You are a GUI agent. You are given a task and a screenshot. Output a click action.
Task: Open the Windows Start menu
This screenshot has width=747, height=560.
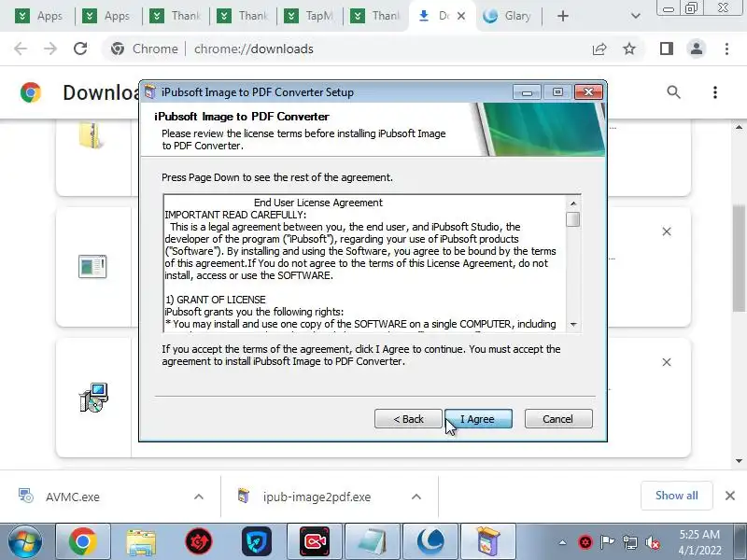(x=24, y=541)
